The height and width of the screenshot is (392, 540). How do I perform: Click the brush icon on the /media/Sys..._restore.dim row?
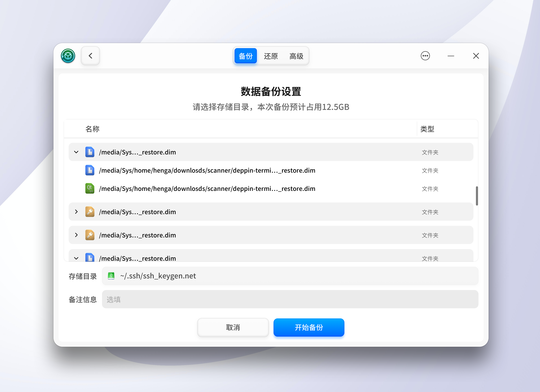pyautogui.click(x=90, y=211)
